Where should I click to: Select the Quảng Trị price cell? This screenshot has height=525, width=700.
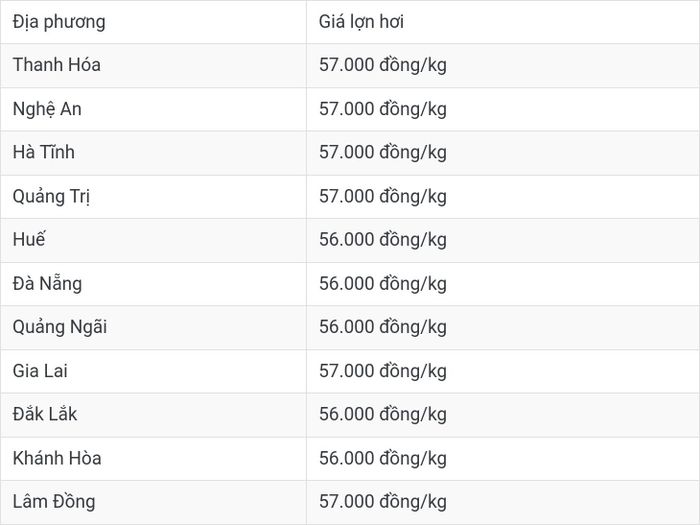503,196
